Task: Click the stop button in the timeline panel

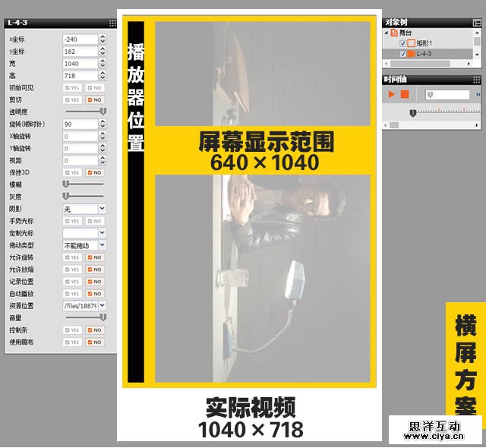Action: coord(405,94)
